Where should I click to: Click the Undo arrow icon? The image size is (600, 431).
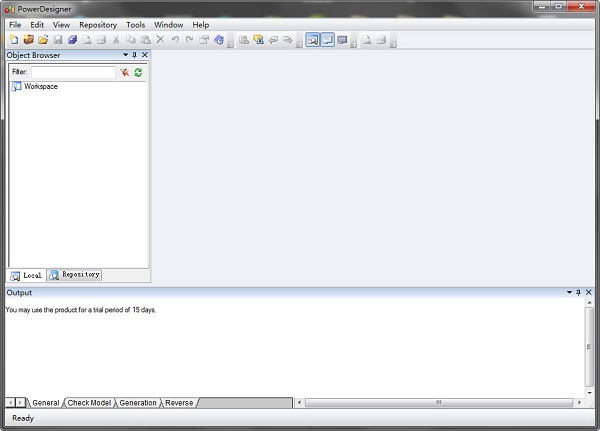click(x=175, y=39)
